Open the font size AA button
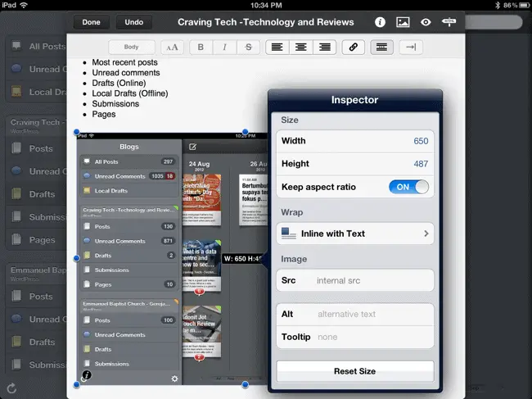This screenshot has height=399, width=532. coord(172,48)
